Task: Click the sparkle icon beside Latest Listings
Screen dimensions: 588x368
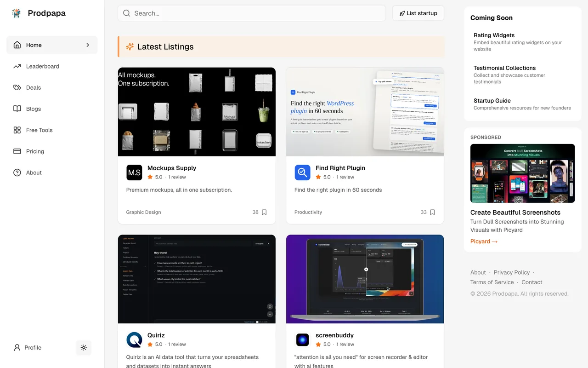Action: click(x=130, y=46)
